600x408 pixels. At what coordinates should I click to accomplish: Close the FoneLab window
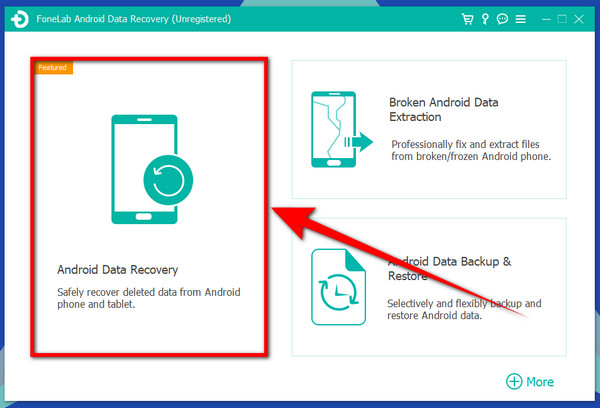(579, 19)
